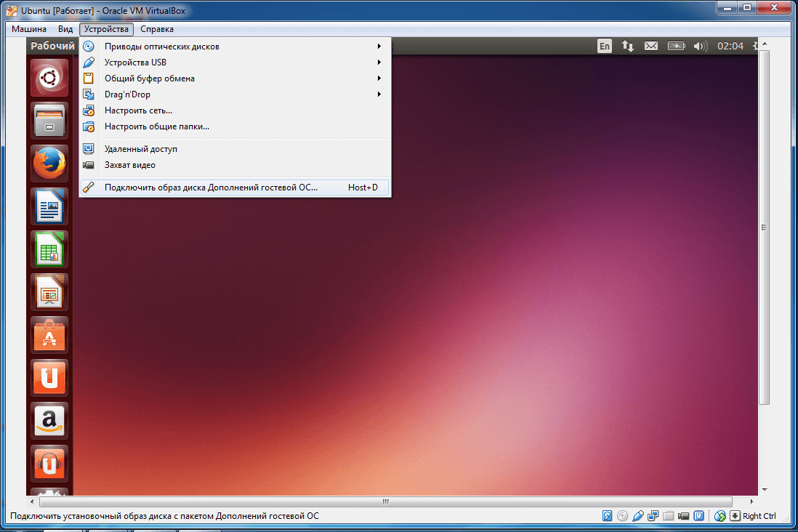This screenshot has width=798, height=532.
Task: Click the hard disk activity status icon
Action: point(607,516)
